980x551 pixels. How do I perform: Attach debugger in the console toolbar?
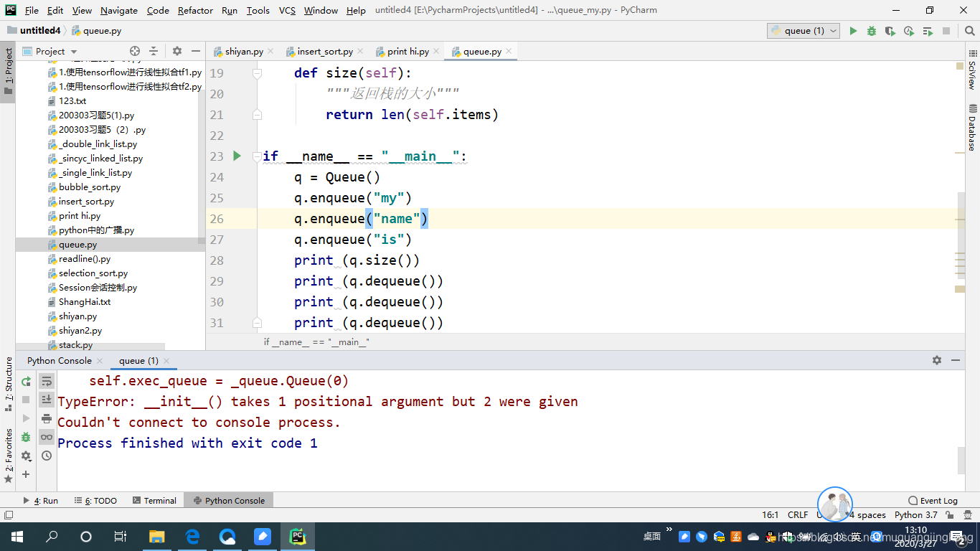[26, 437]
